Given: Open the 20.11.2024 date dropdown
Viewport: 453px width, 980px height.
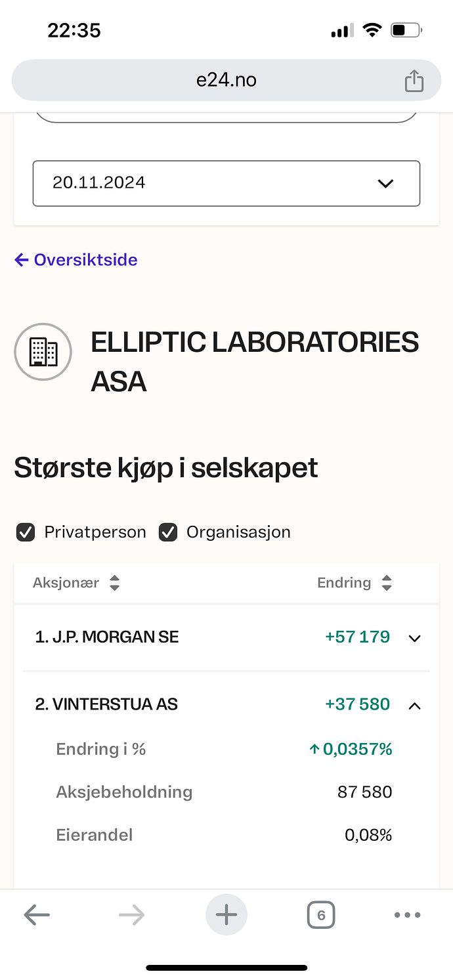Looking at the screenshot, I should click(226, 183).
